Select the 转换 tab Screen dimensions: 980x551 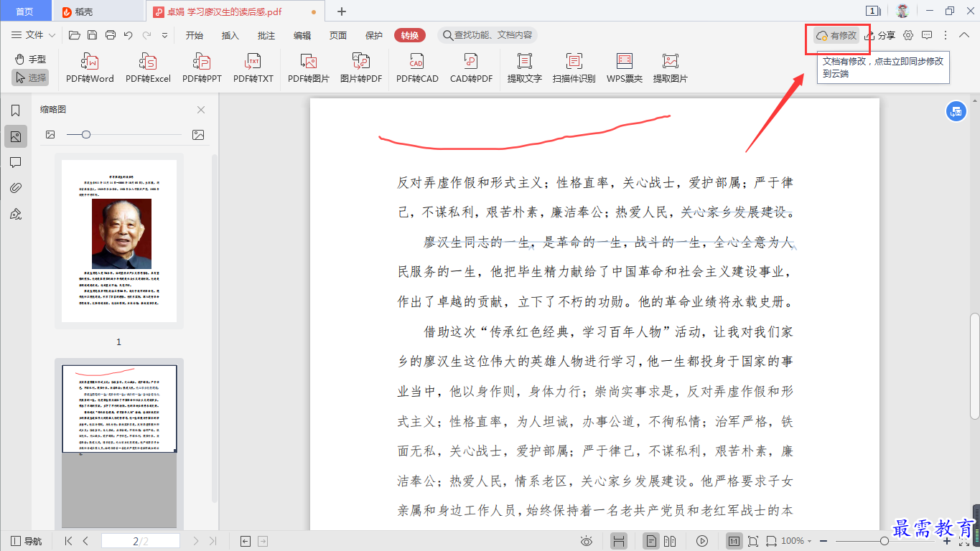(x=410, y=35)
